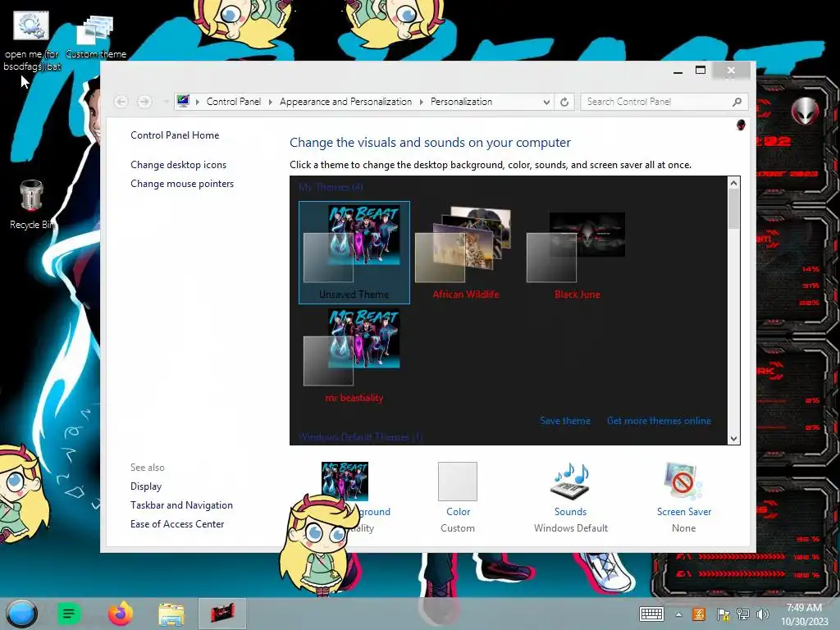840x630 pixels.
Task: Expand arrow after Control Panel breadcrumb
Action: click(271, 102)
